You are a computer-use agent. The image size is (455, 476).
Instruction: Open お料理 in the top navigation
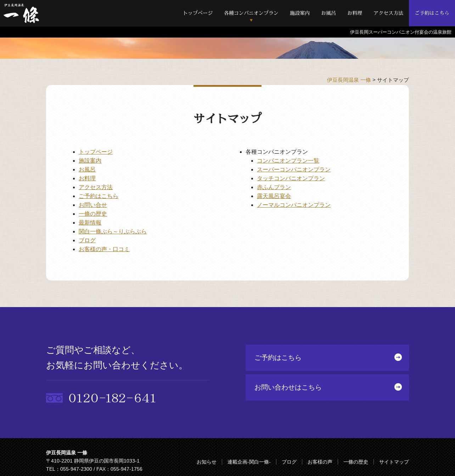click(x=355, y=13)
